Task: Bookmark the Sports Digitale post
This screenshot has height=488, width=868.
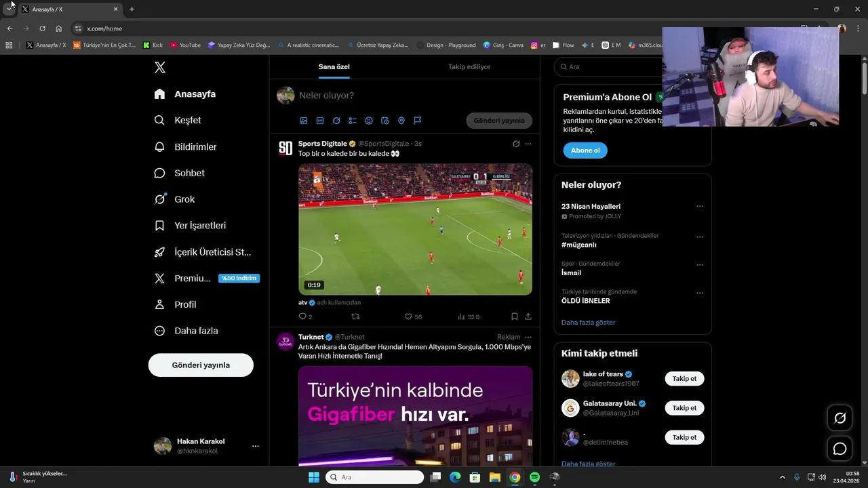Action: [515, 317]
